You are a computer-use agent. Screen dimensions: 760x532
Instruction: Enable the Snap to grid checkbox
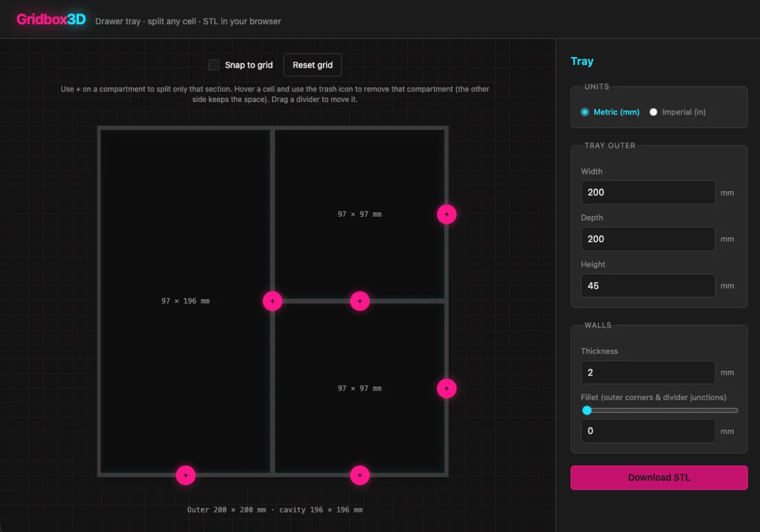tap(214, 65)
